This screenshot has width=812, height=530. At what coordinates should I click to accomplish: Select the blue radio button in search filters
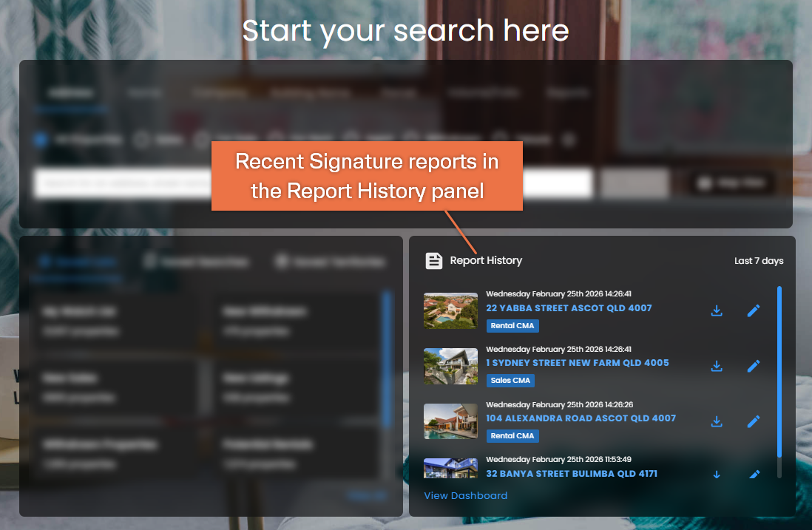click(x=41, y=140)
